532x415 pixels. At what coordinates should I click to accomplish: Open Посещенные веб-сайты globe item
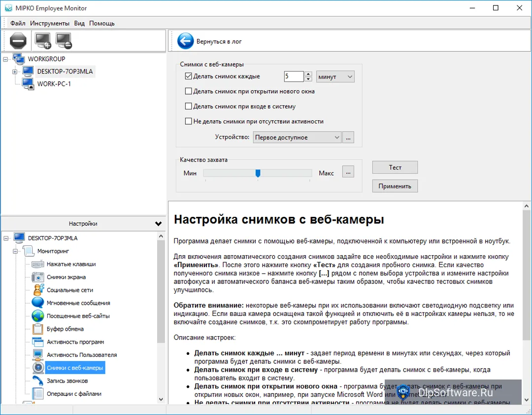[x=78, y=316]
